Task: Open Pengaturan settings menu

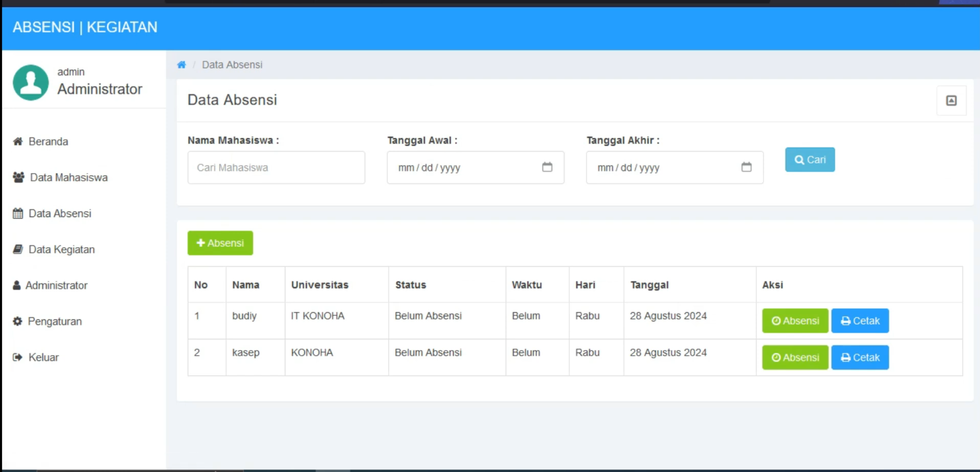Action: coord(47,321)
